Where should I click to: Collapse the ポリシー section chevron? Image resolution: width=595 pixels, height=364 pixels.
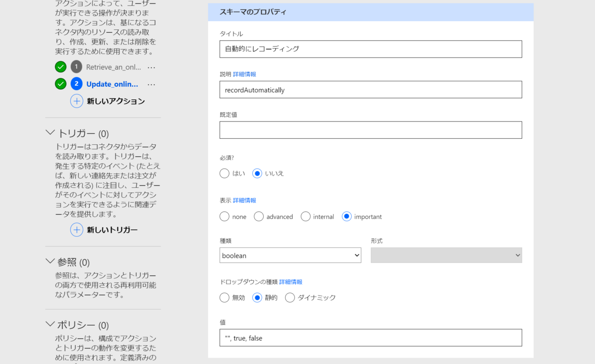[x=50, y=324]
